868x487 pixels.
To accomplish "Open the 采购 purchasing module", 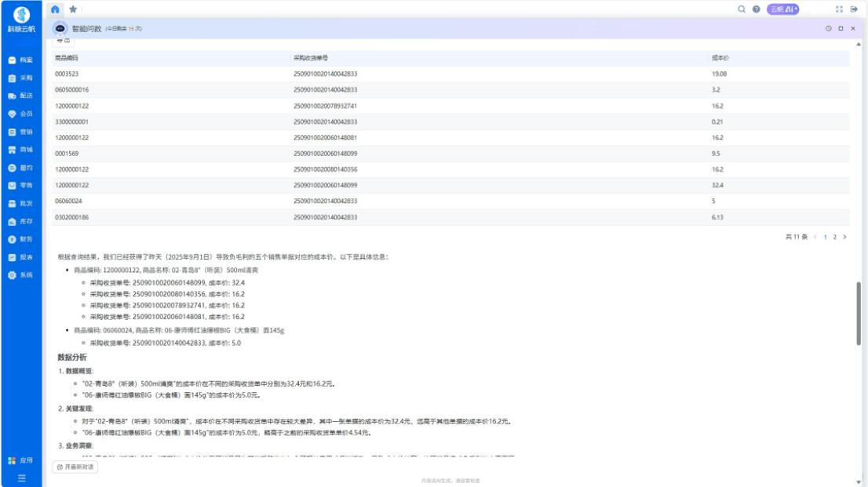I will click(x=20, y=78).
